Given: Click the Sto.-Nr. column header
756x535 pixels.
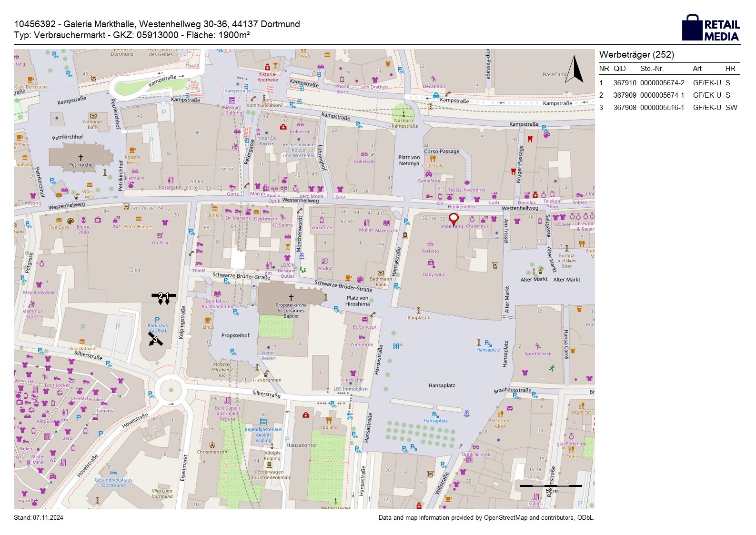Looking at the screenshot, I should click(652, 69).
